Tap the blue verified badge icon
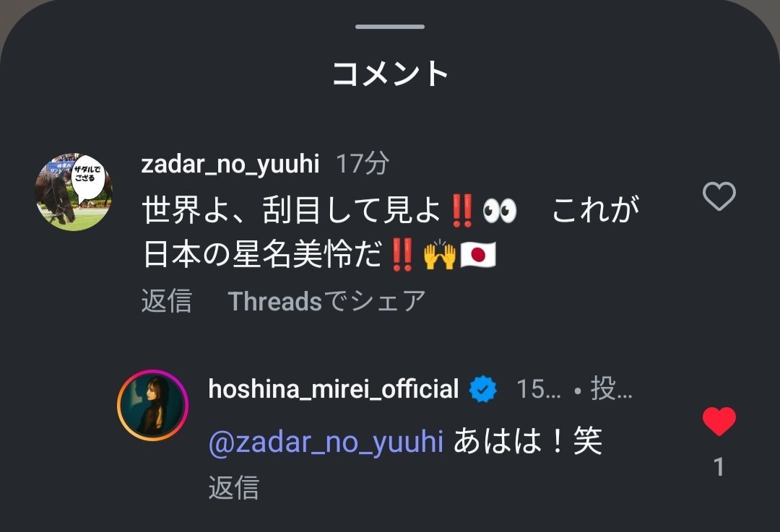The image size is (780, 532). point(482,389)
